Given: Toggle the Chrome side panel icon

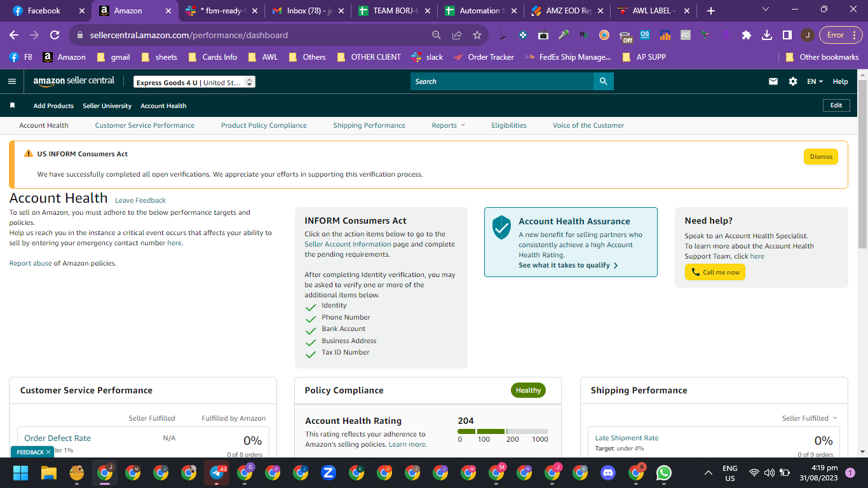Looking at the screenshot, I should click(x=787, y=35).
